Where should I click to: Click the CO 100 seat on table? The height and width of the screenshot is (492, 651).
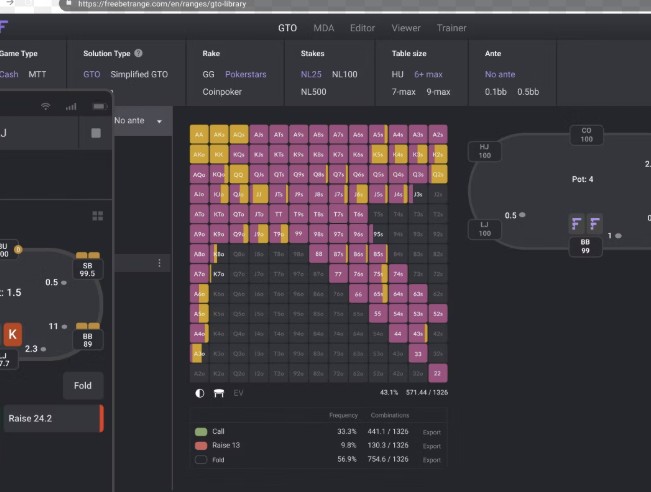pos(586,135)
